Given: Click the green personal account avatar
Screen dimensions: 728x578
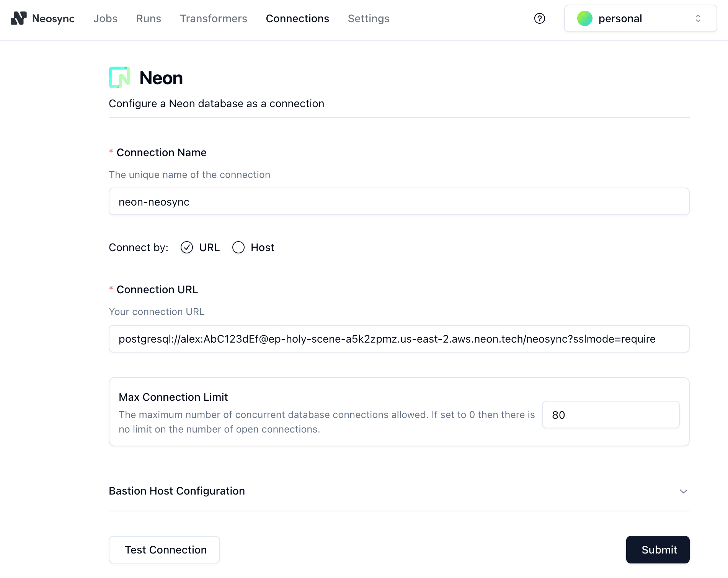Looking at the screenshot, I should (584, 18).
